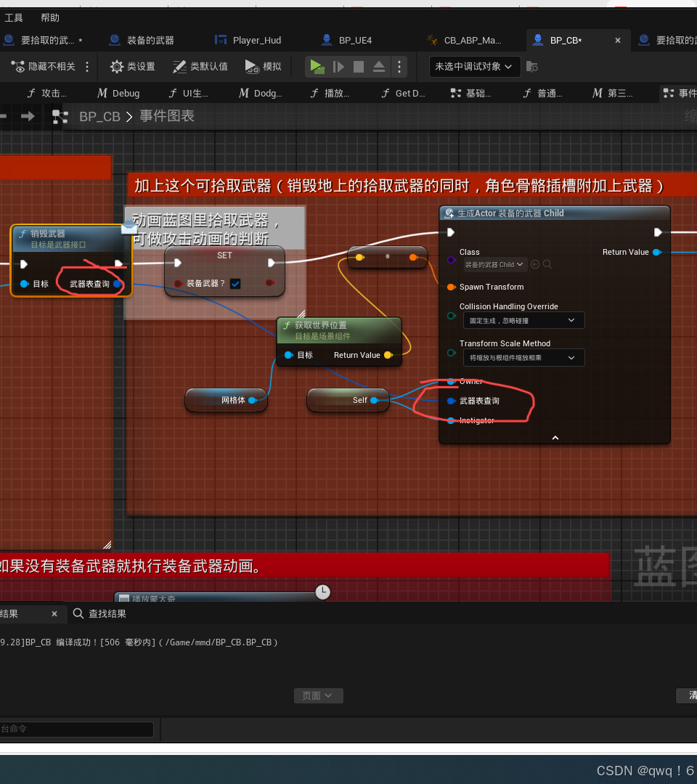The width and height of the screenshot is (697, 784).
Task: Collapse the spawn node advanced pins
Action: 555,438
